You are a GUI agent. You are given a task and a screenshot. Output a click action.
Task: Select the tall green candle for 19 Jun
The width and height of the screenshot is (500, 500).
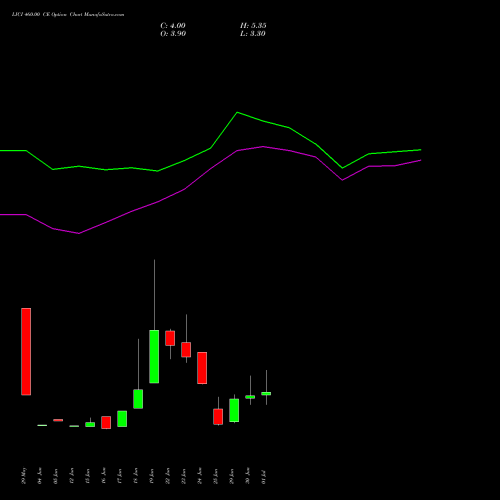click(154, 356)
